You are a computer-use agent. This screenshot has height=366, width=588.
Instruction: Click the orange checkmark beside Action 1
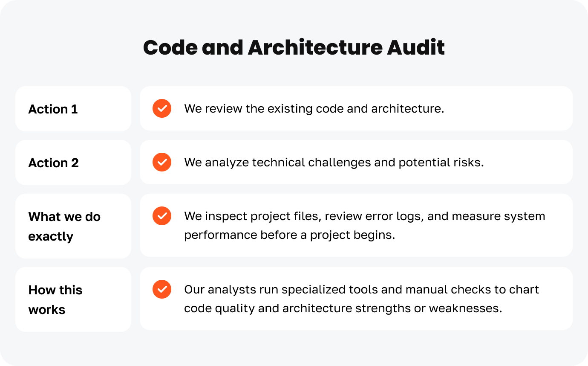[x=162, y=108]
